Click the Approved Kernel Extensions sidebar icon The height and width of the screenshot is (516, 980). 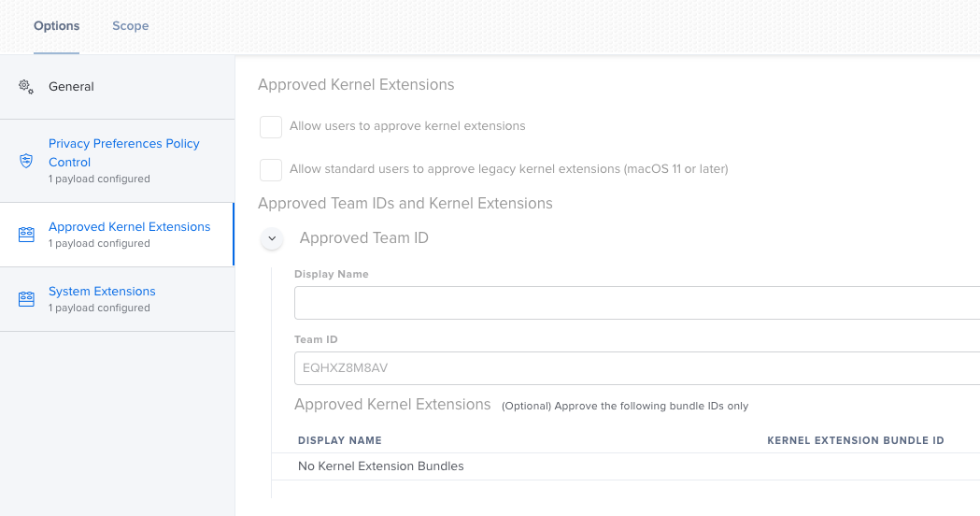coord(26,235)
